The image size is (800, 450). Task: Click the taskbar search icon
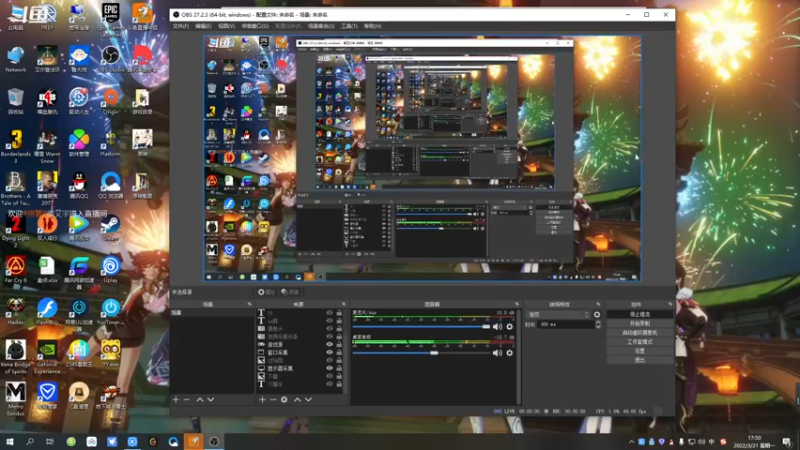pos(30,442)
